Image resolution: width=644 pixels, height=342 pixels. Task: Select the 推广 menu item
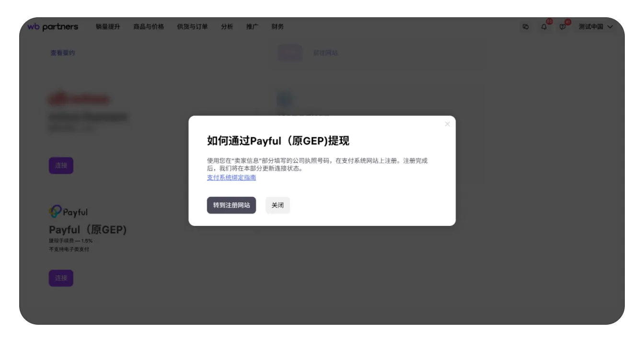coord(252,27)
